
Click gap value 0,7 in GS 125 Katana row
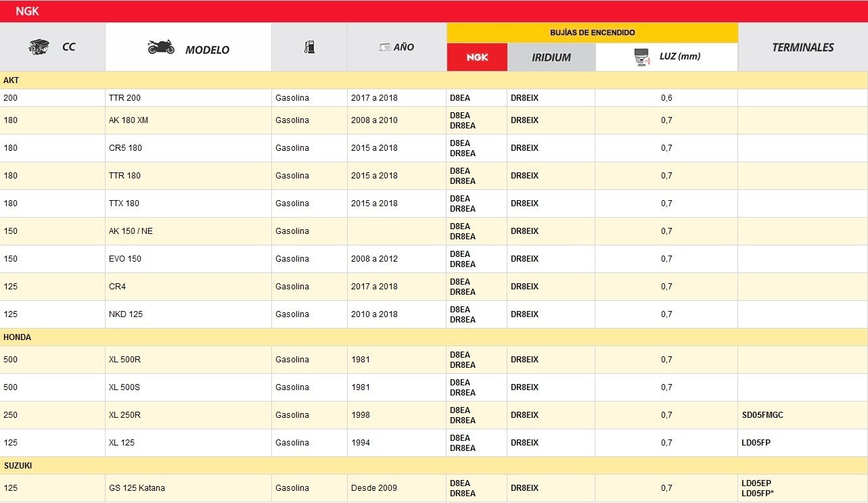click(666, 488)
